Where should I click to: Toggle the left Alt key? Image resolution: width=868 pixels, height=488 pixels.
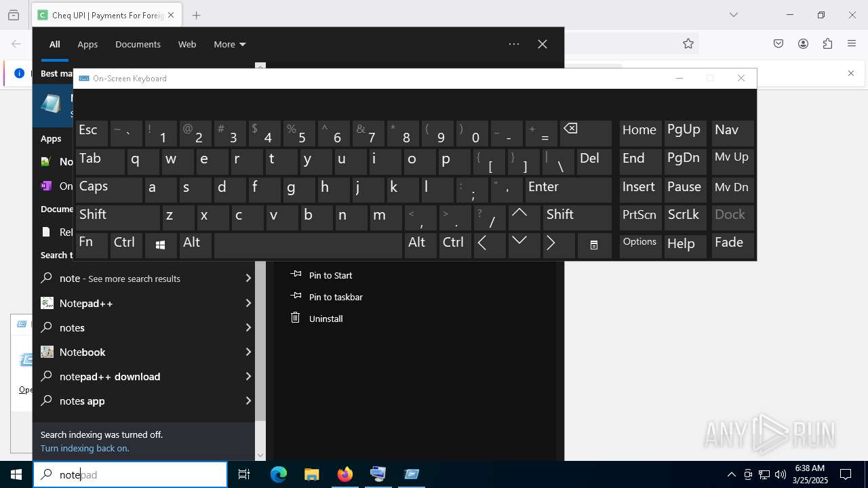point(195,245)
